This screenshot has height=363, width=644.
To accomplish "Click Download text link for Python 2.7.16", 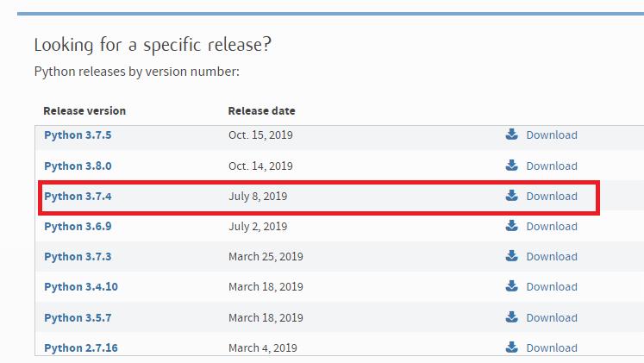I will point(552,348).
